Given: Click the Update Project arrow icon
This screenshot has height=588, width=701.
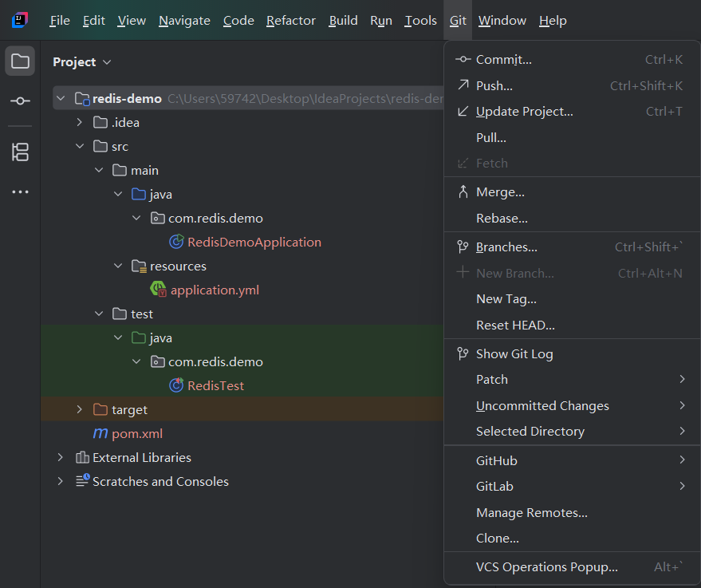Looking at the screenshot, I should [463, 111].
